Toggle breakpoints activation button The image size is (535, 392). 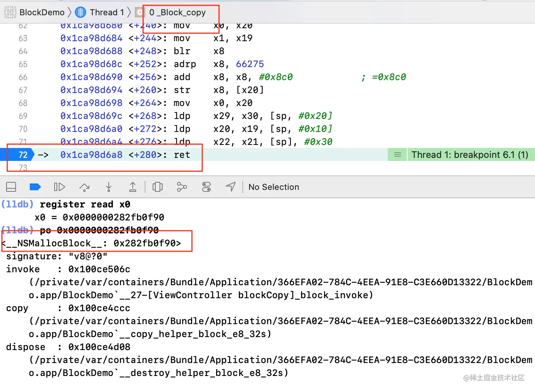coord(35,187)
